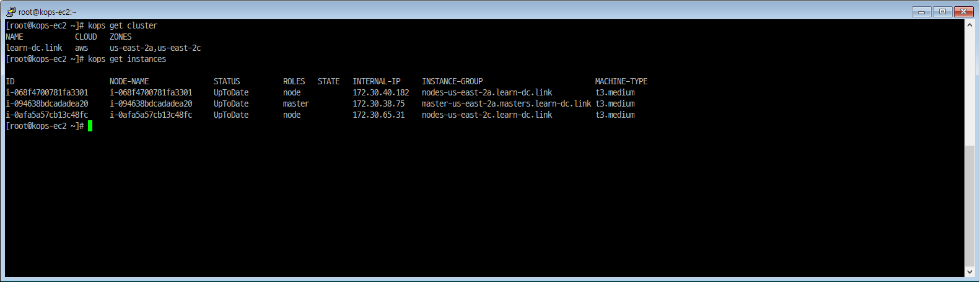Close the root@kops-ec2 terminal window
The width and height of the screenshot is (980, 282).
click(964, 12)
